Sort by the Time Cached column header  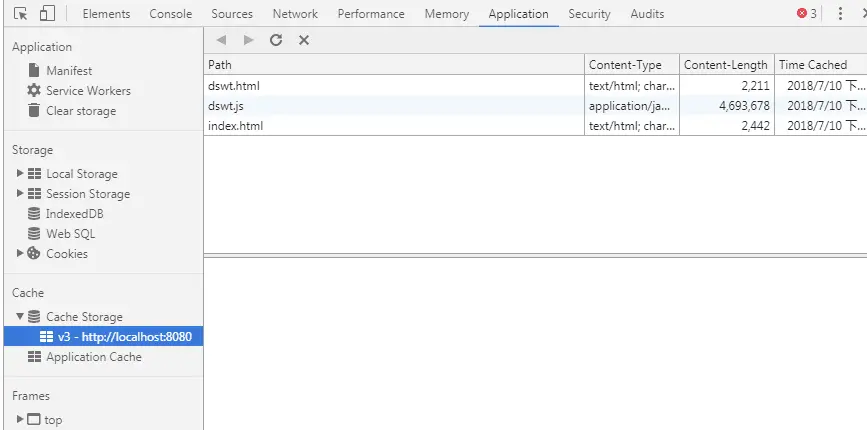click(821, 65)
